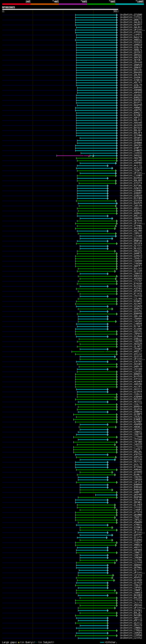Open the last hit UniRef100_C2IVS2

pos(131,638)
